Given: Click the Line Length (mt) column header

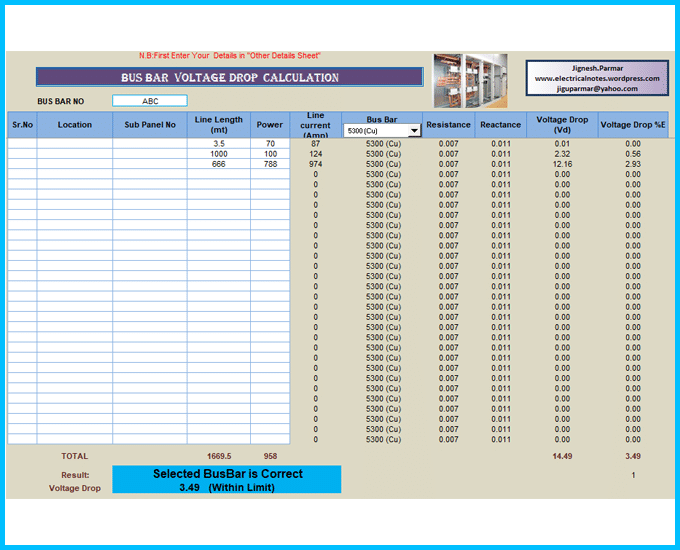Looking at the screenshot, I should (219, 125).
